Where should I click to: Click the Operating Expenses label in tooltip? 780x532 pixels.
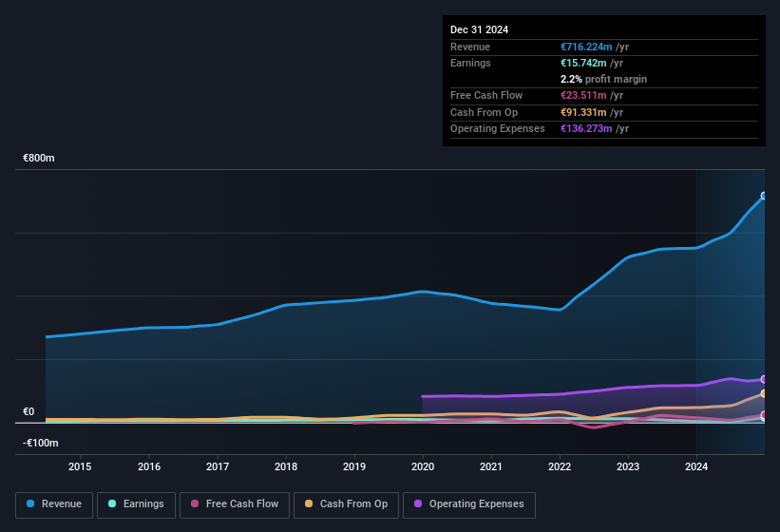[x=498, y=128]
